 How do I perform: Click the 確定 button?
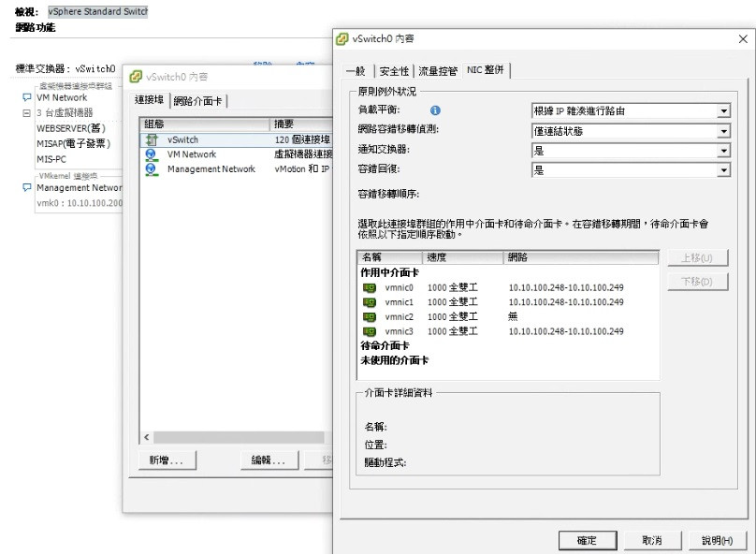[588, 541]
